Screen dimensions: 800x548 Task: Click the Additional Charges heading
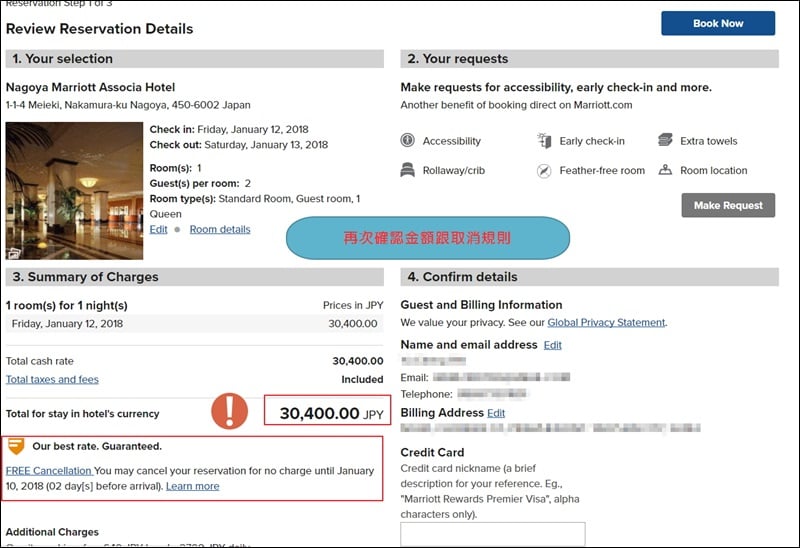(x=52, y=532)
